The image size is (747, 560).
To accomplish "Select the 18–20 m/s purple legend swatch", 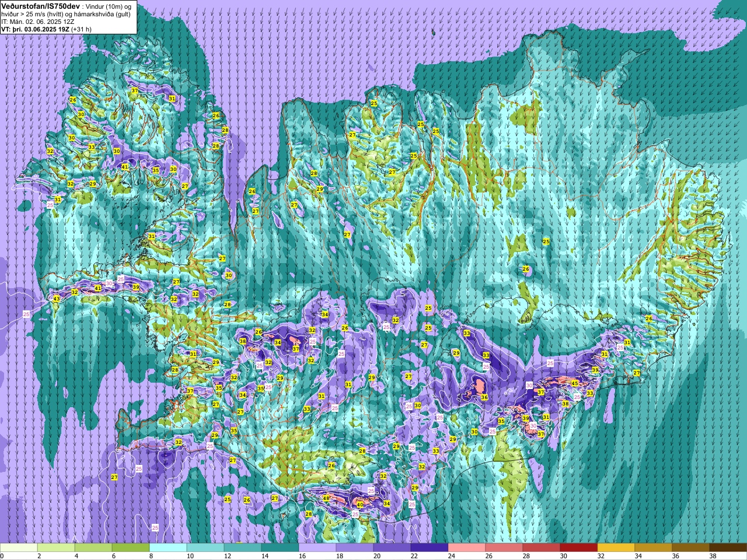I will coord(355,548).
